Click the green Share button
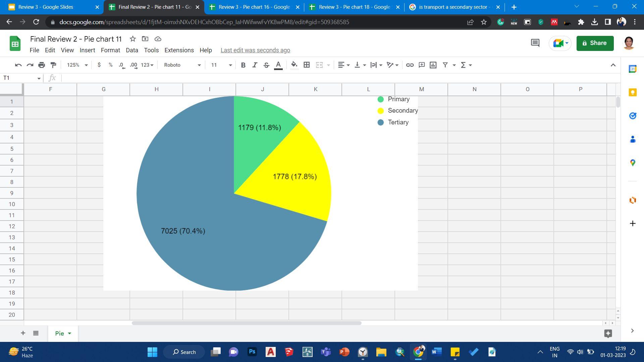644x362 pixels. [595, 43]
